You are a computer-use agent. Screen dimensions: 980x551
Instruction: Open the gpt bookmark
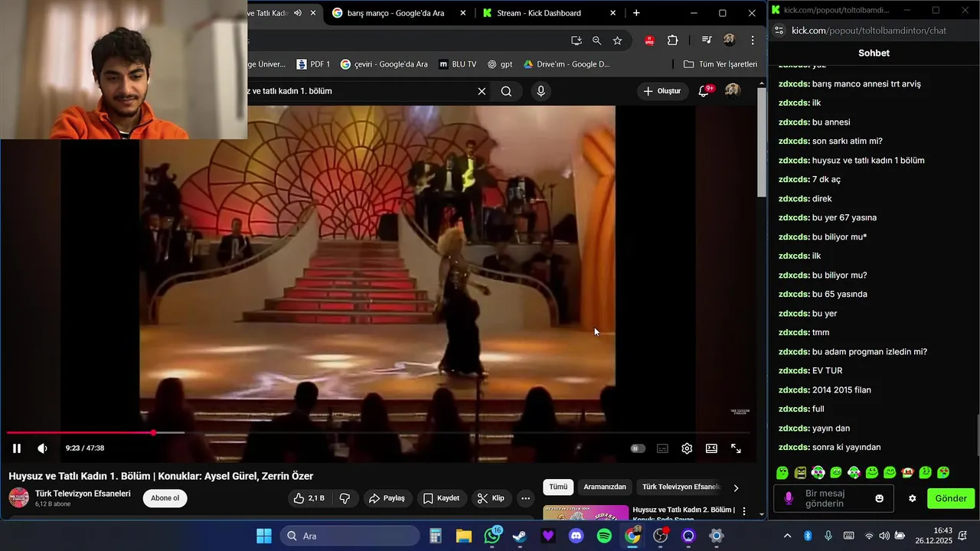pyautogui.click(x=500, y=64)
